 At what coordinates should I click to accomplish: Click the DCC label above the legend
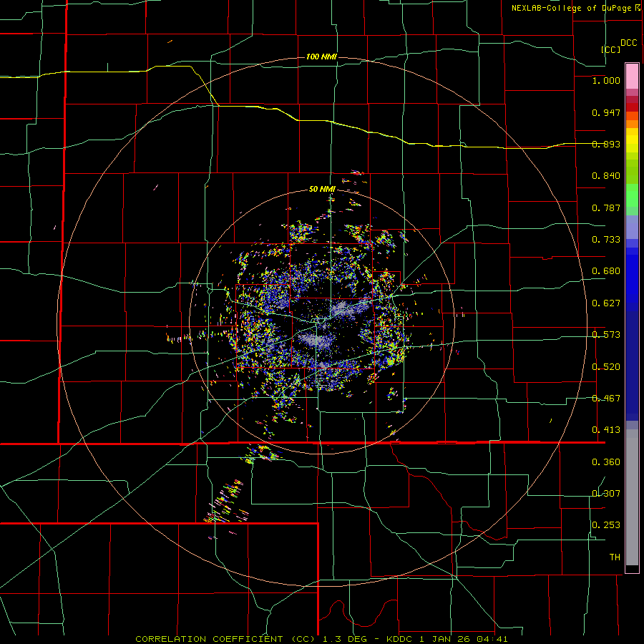coord(628,43)
